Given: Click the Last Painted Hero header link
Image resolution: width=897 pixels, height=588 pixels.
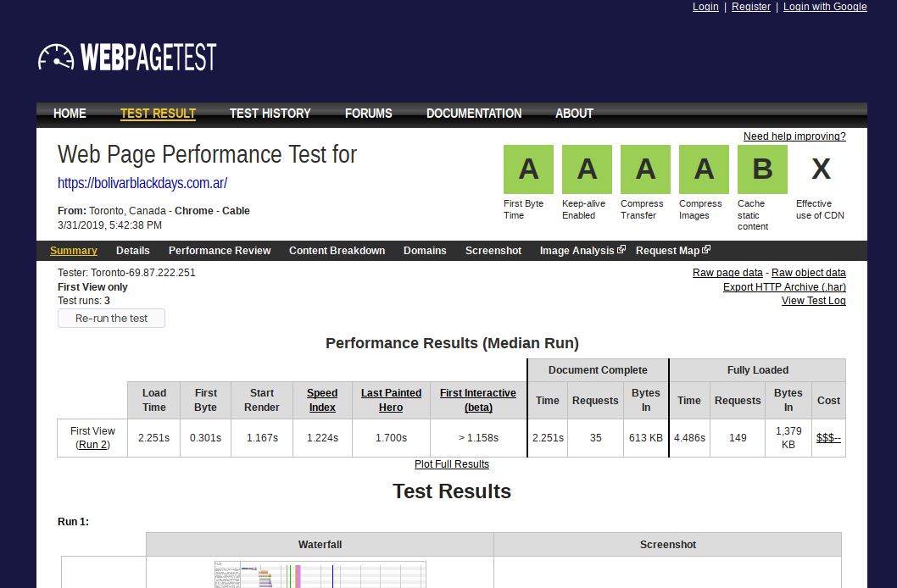Looking at the screenshot, I should (x=392, y=400).
